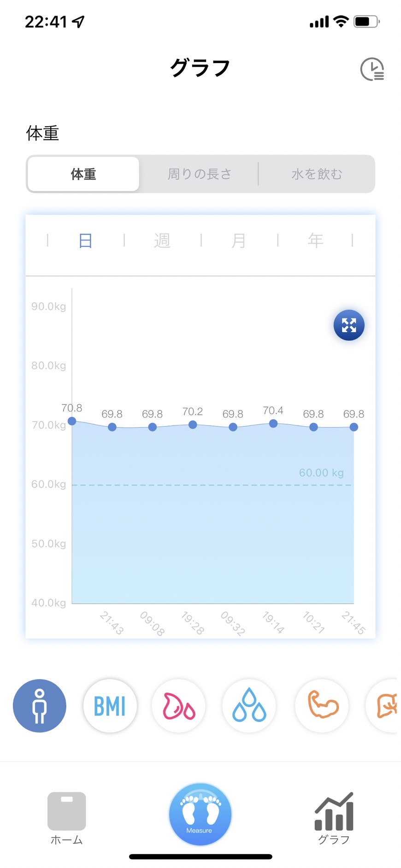Image resolution: width=401 pixels, height=868 pixels.
Task: Tap the Measure footprints button
Action: (x=200, y=814)
